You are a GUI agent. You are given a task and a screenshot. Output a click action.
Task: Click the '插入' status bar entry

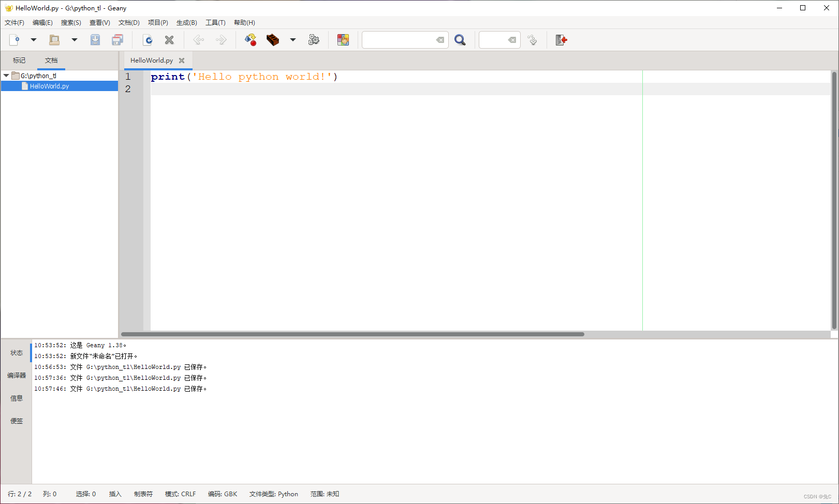pos(115,494)
